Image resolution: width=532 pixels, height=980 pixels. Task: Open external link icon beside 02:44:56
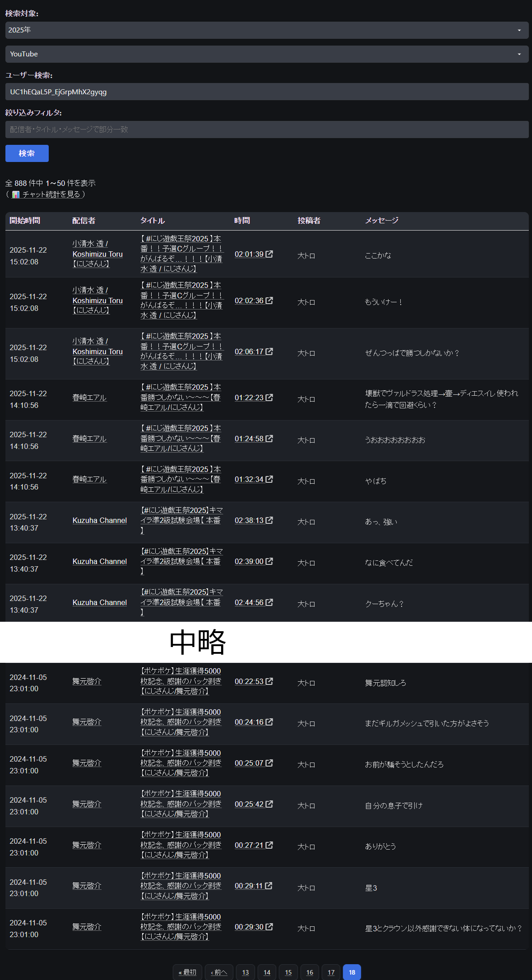[269, 602]
